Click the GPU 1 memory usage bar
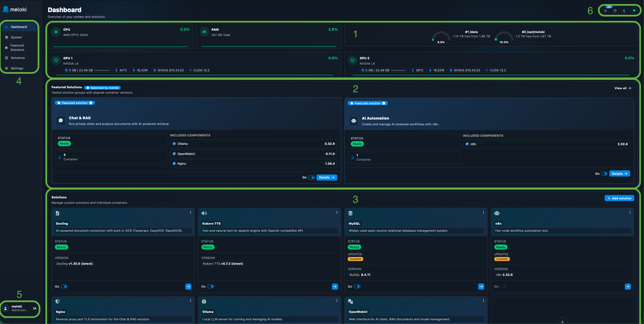This screenshot has width=644, height=324. (103, 70)
